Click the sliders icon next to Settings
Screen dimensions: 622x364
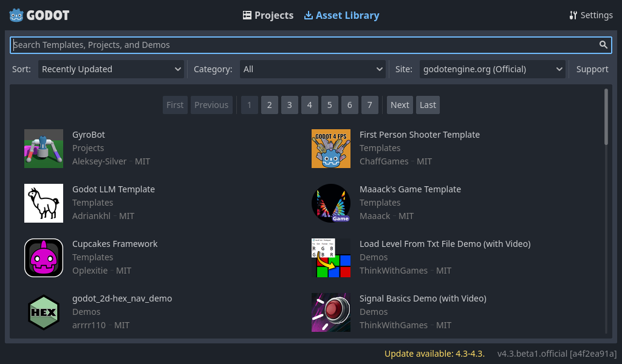point(572,15)
